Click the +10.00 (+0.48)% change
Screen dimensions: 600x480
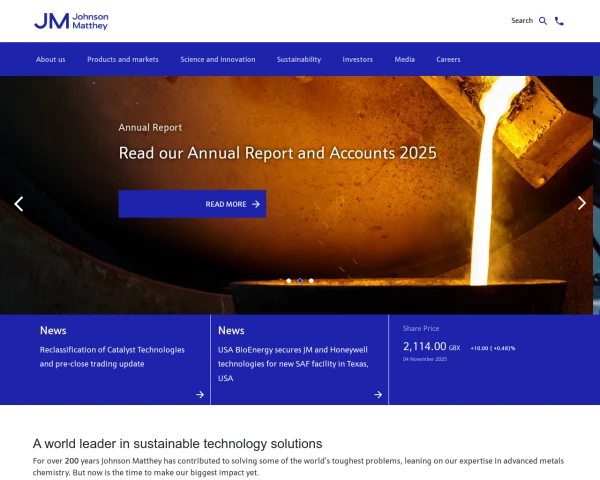coord(493,348)
